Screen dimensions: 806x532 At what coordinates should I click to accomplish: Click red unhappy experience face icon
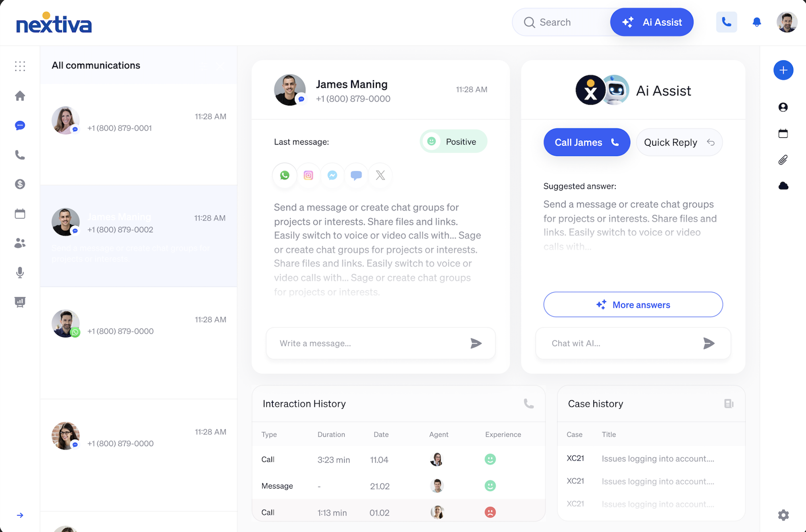pyautogui.click(x=490, y=512)
